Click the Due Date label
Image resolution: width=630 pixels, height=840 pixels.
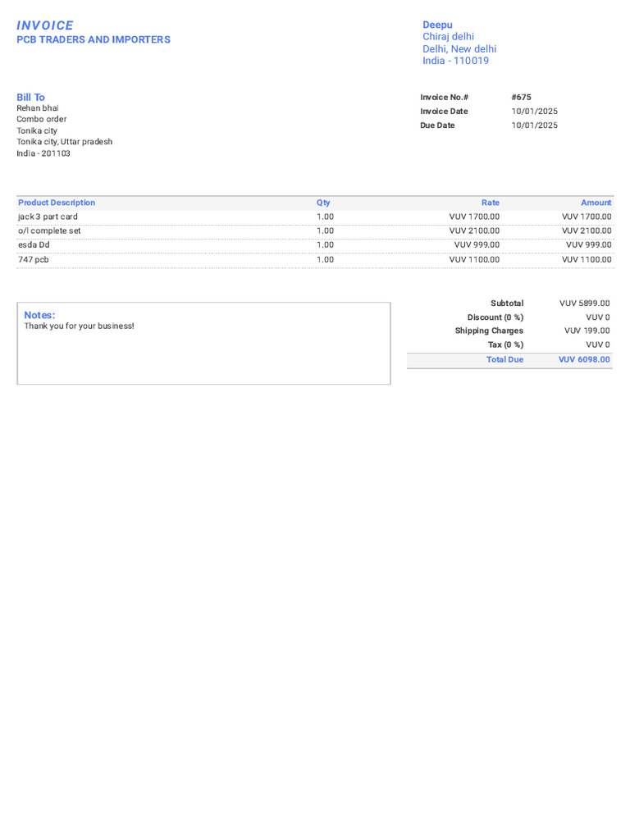point(437,125)
